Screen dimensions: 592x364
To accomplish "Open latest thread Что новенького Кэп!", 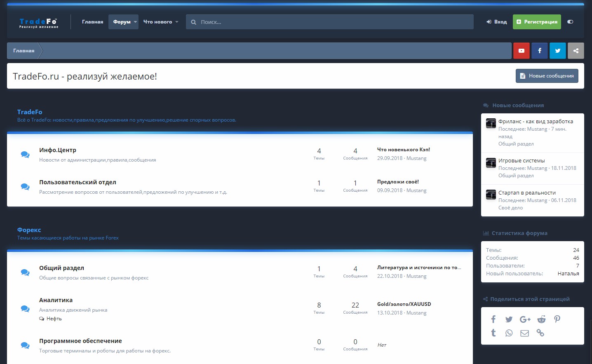I will [x=404, y=150].
